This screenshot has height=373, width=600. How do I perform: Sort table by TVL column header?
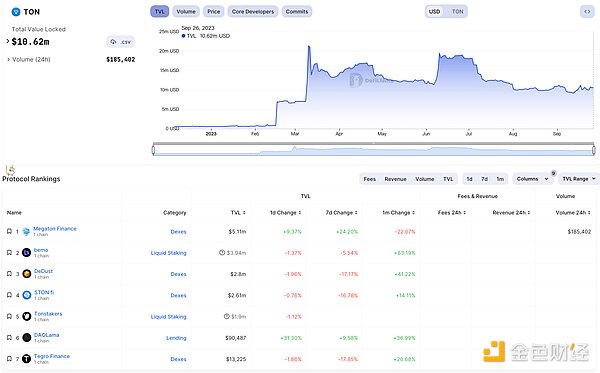tap(238, 213)
